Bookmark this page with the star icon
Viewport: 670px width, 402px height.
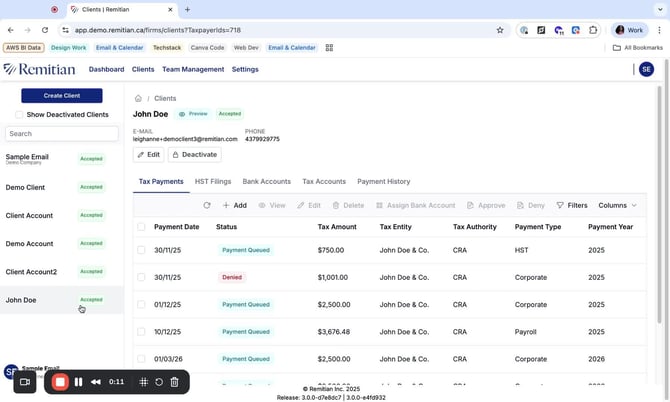click(500, 30)
